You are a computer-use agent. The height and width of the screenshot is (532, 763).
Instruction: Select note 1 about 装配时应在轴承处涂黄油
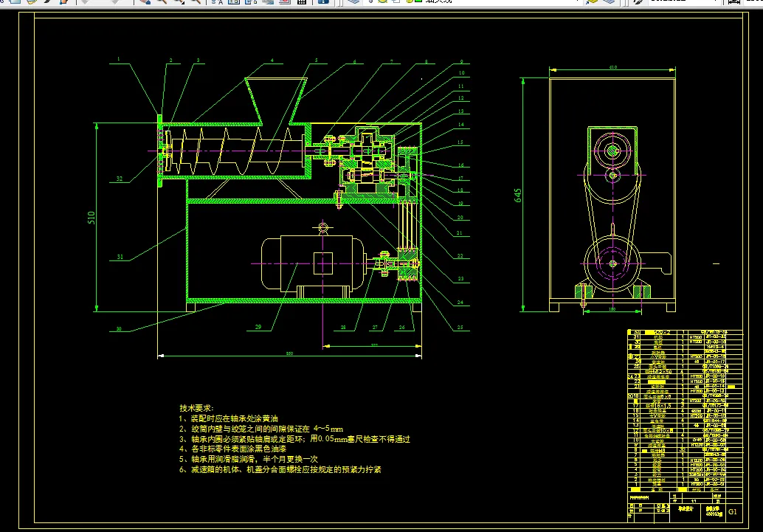228,418
